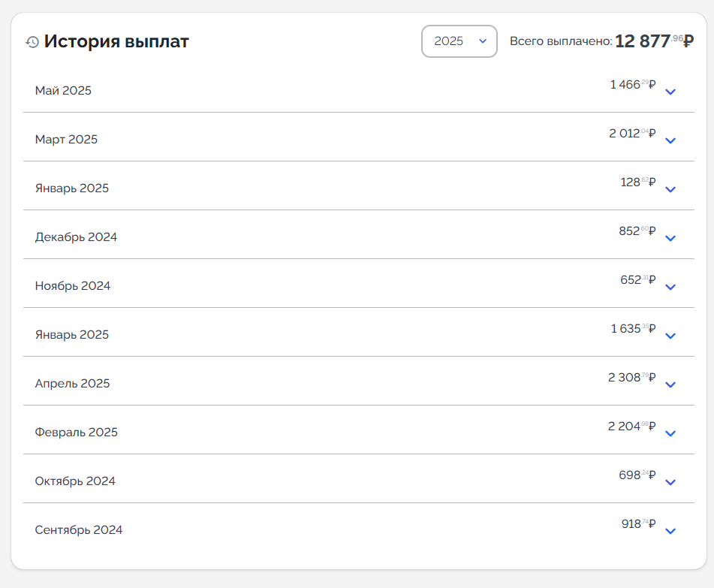This screenshot has height=588, width=714.
Task: Show Декабрь 2024 payout details via chevron
Action: tap(670, 238)
